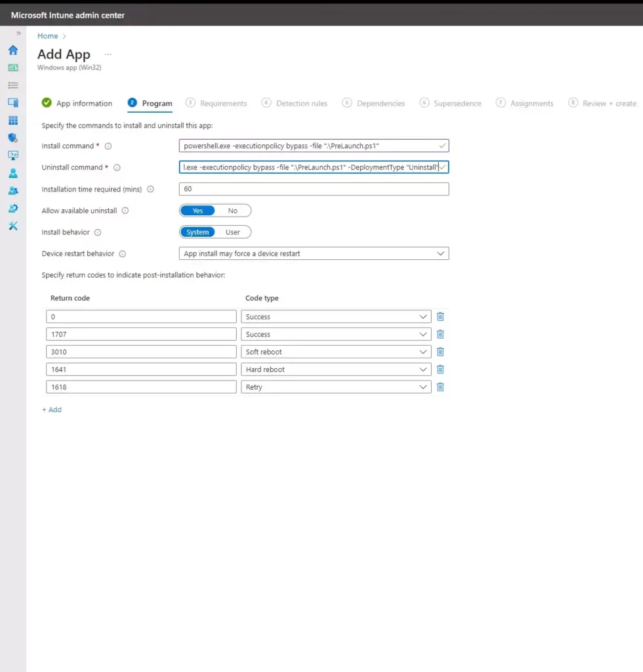Edit the return code 1618 field

point(141,387)
